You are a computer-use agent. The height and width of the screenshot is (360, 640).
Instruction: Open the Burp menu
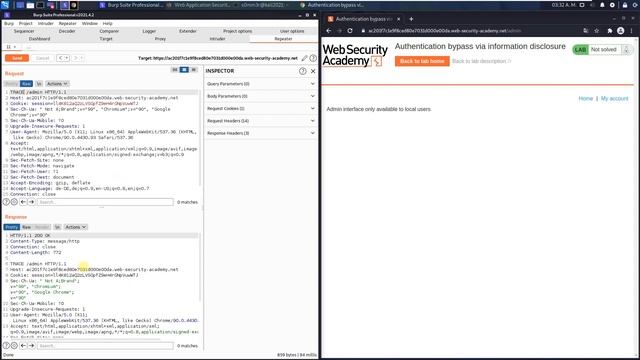tap(9, 24)
